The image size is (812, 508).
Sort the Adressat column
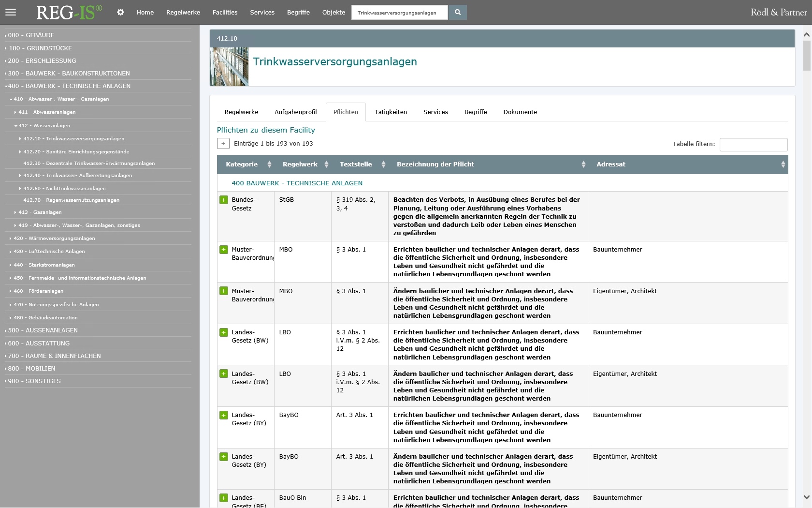click(783, 164)
